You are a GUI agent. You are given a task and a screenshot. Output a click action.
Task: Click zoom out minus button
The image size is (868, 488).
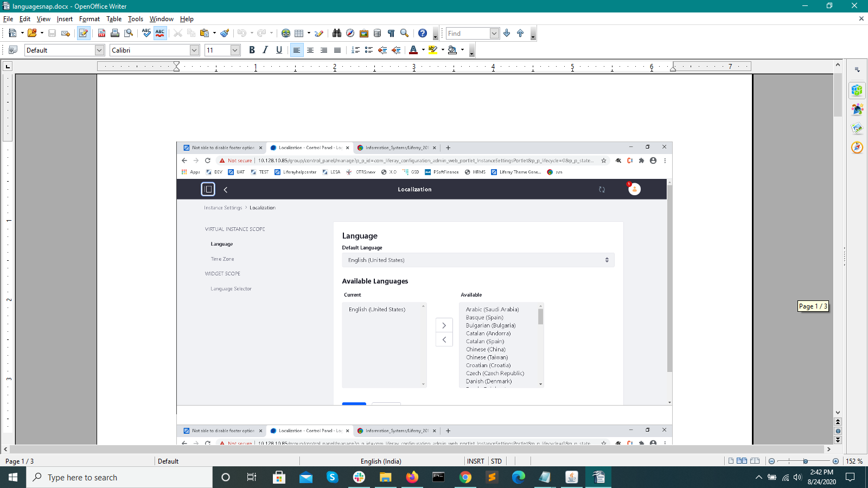(771, 461)
